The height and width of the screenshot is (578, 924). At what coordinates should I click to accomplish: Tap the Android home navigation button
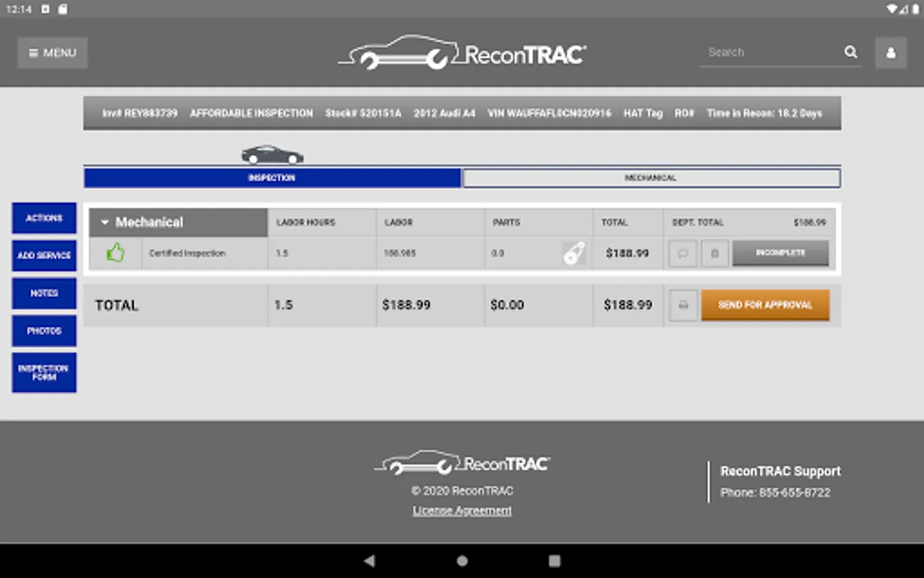point(462,561)
